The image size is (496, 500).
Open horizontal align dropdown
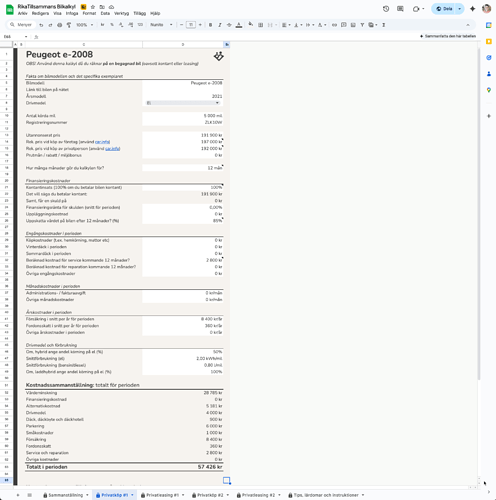point(286,25)
